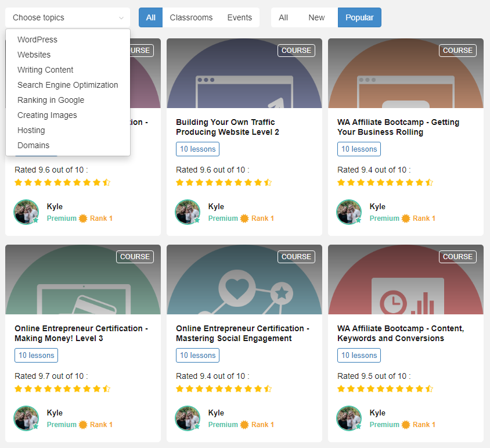Image resolution: width=490 pixels, height=448 pixels.
Task: Open WA Affiliate Bootcamp Getting Rolling thumbnail
Action: [406, 73]
